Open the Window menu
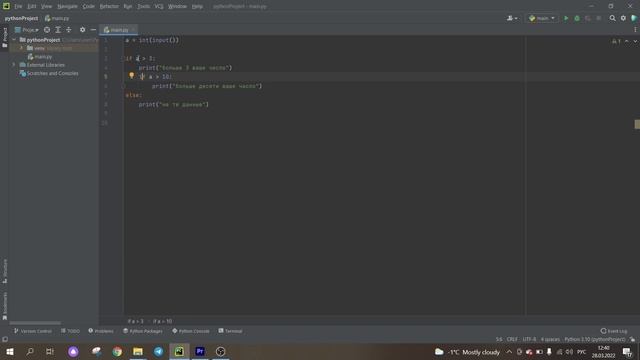640x360 pixels. pyautogui.click(x=178, y=7)
